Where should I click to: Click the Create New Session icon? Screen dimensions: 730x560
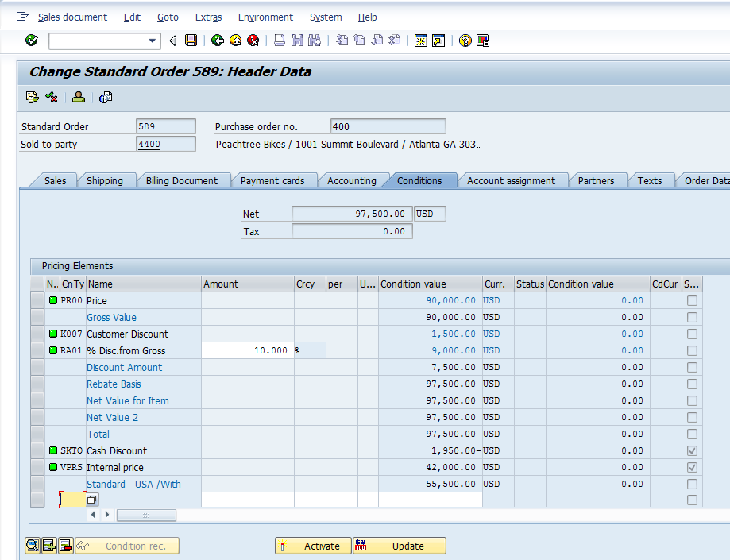tap(421, 41)
